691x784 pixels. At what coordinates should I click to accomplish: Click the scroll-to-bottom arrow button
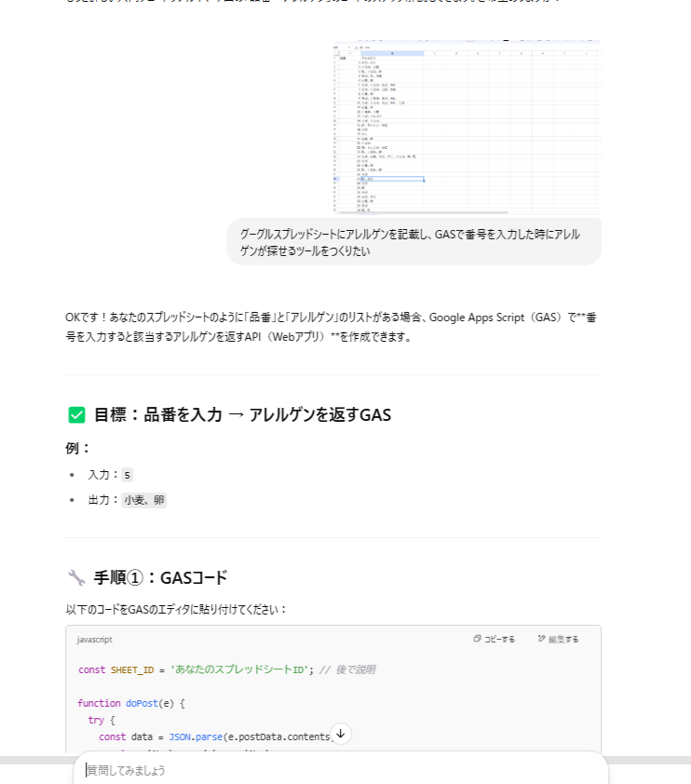[341, 734]
